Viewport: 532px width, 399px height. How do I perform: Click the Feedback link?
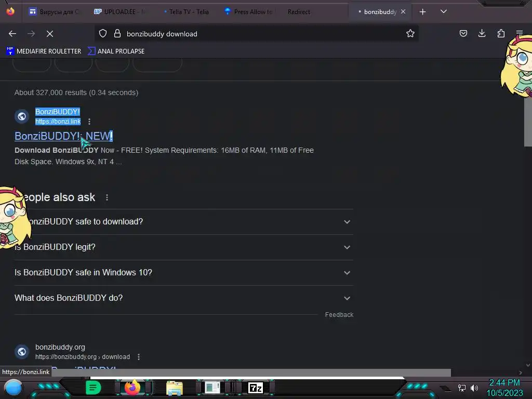(339, 314)
